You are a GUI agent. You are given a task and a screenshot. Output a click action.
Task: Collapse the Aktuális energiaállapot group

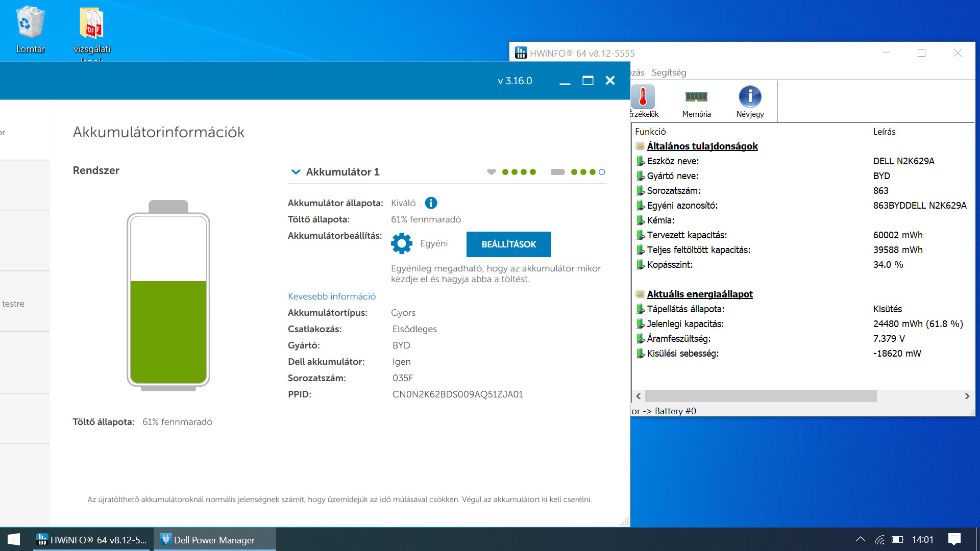point(694,294)
